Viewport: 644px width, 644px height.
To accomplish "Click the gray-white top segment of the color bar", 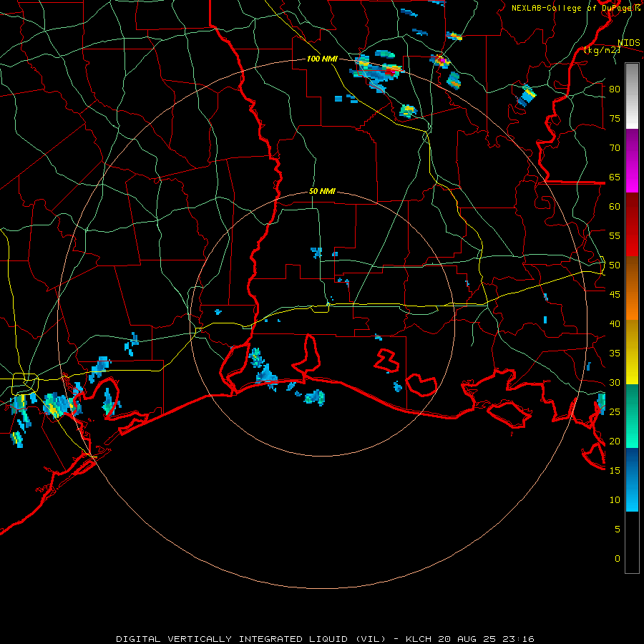I will [x=632, y=96].
